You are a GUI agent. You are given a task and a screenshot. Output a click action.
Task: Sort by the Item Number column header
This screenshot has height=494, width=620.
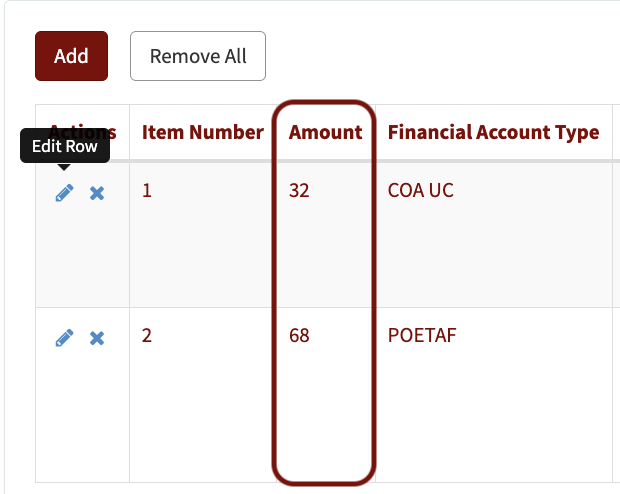tap(202, 132)
